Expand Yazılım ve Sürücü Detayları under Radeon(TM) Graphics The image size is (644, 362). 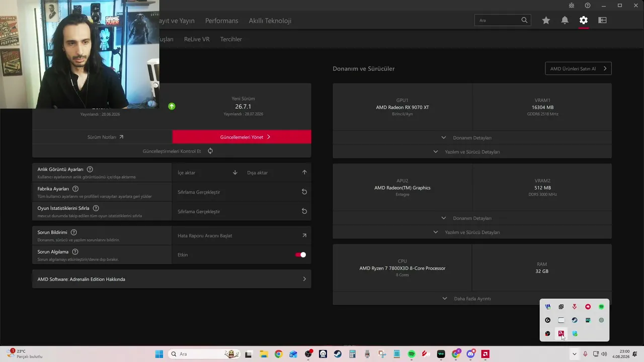[472, 232]
